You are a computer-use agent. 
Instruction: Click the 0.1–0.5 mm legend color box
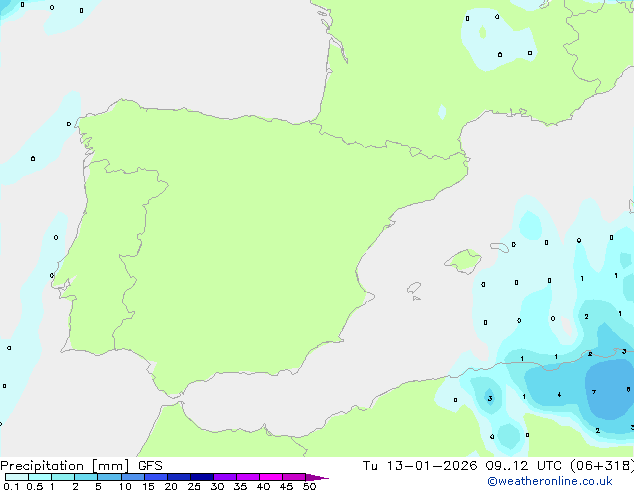[x=17, y=477]
